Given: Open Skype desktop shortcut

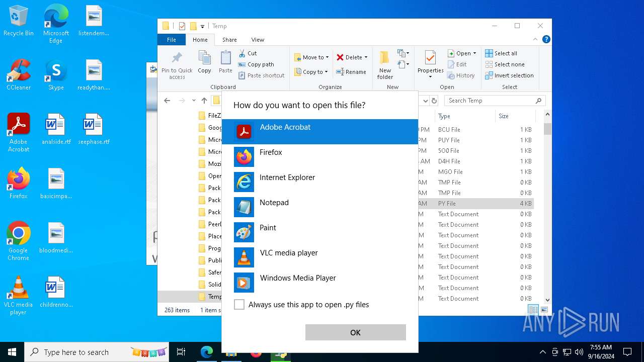Looking at the screenshot, I should coord(56,75).
